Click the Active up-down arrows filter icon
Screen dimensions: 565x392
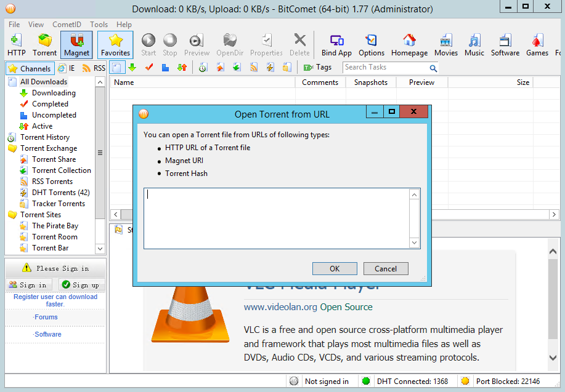182,67
